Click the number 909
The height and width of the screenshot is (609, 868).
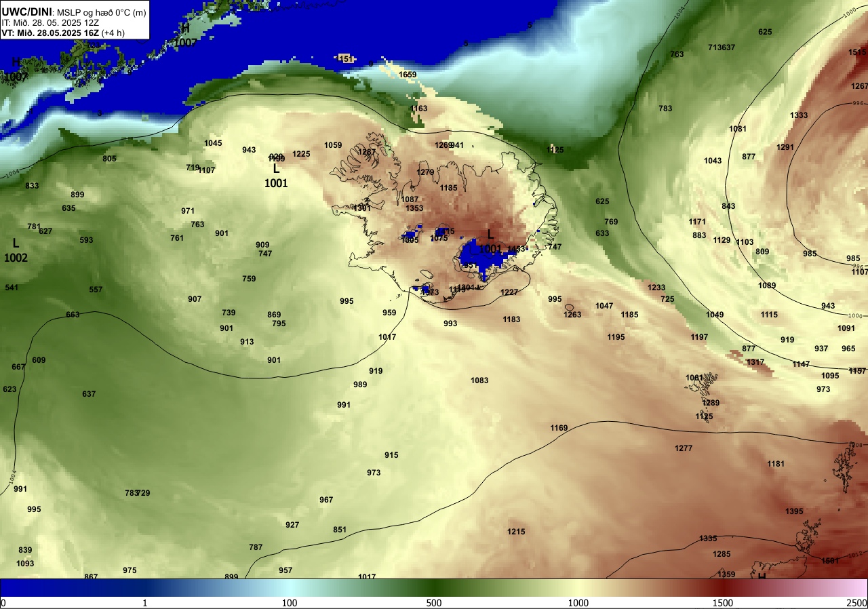[262, 245]
